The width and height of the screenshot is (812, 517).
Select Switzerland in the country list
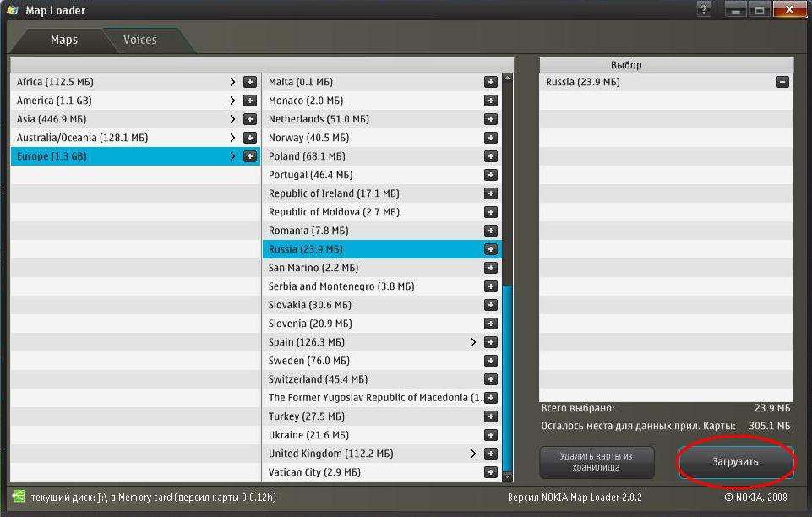[x=318, y=379]
